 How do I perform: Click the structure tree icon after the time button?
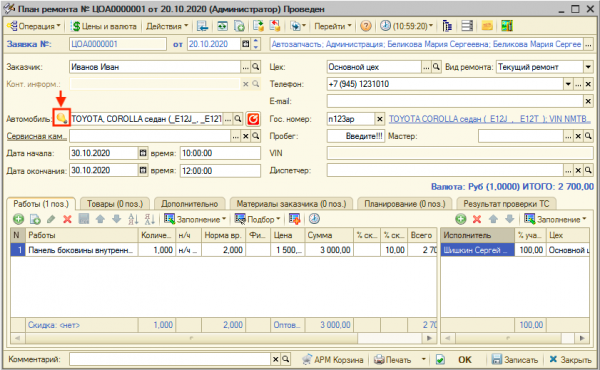pos(447,26)
